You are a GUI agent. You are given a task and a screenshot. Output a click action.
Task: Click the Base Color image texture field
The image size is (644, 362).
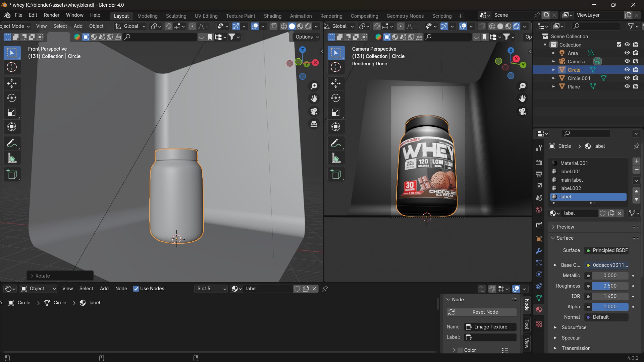[x=606, y=265]
